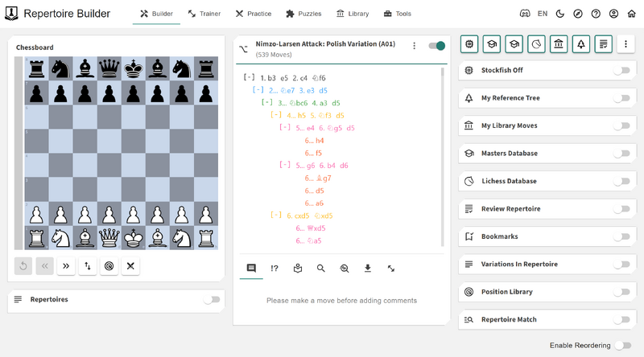
Task: Collapse the 4... h5 variation branch
Action: click(275, 115)
